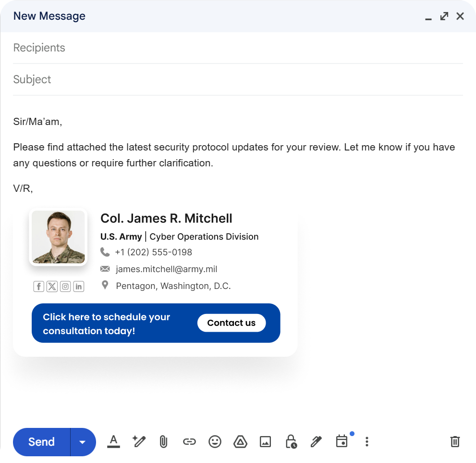Click into the Subject field
The image size is (476, 463).
click(238, 79)
